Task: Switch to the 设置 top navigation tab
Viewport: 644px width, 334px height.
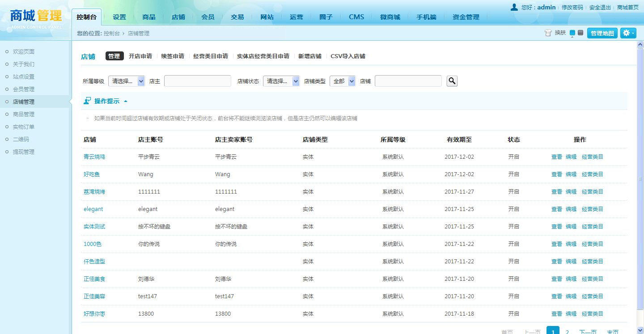Action: click(x=119, y=17)
